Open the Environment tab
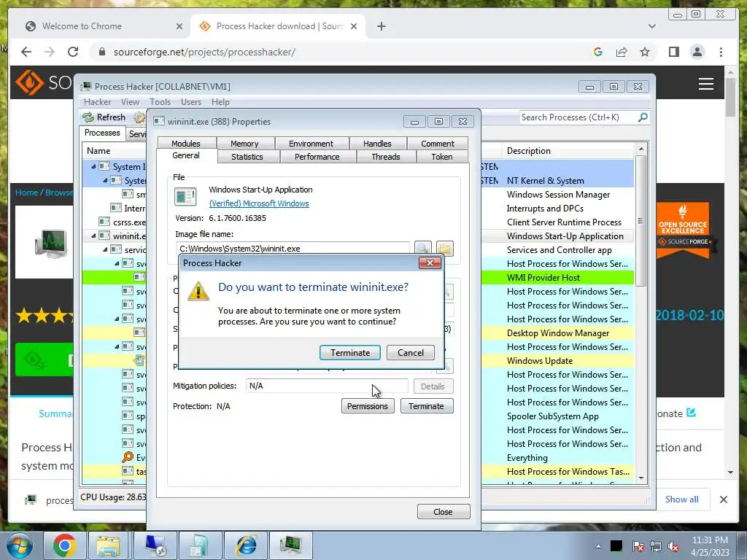The image size is (747, 560). [x=311, y=144]
